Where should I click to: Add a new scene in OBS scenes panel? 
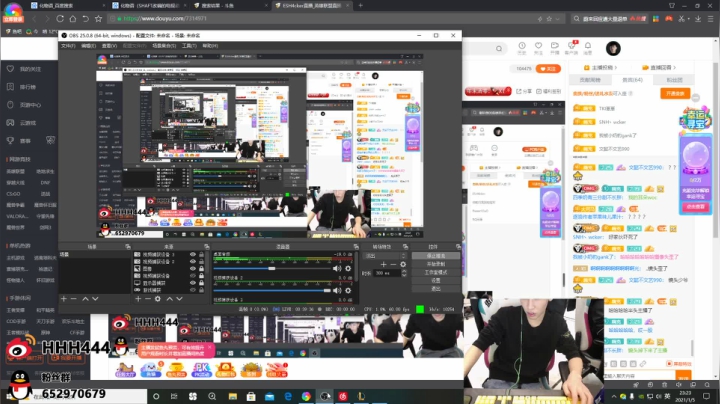click(64, 299)
